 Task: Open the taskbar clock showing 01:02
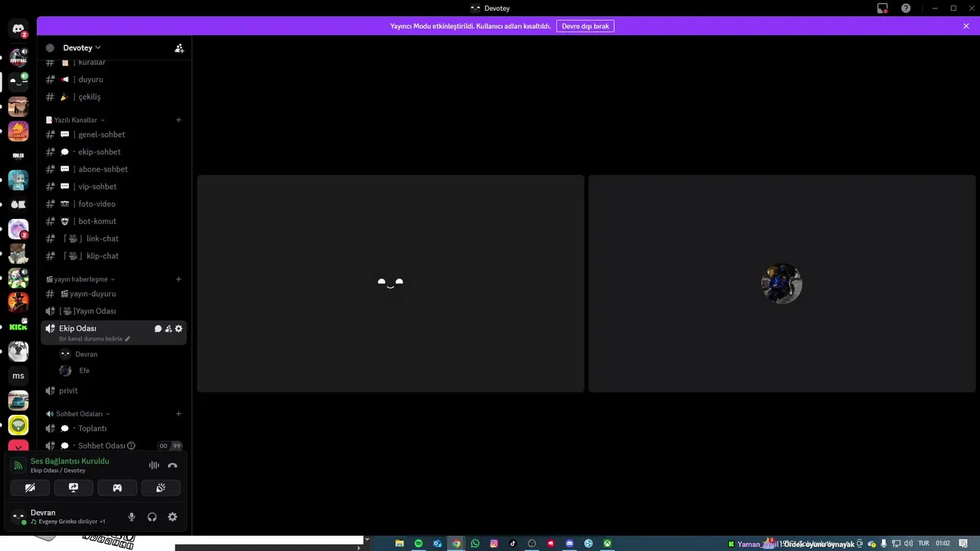point(943,543)
